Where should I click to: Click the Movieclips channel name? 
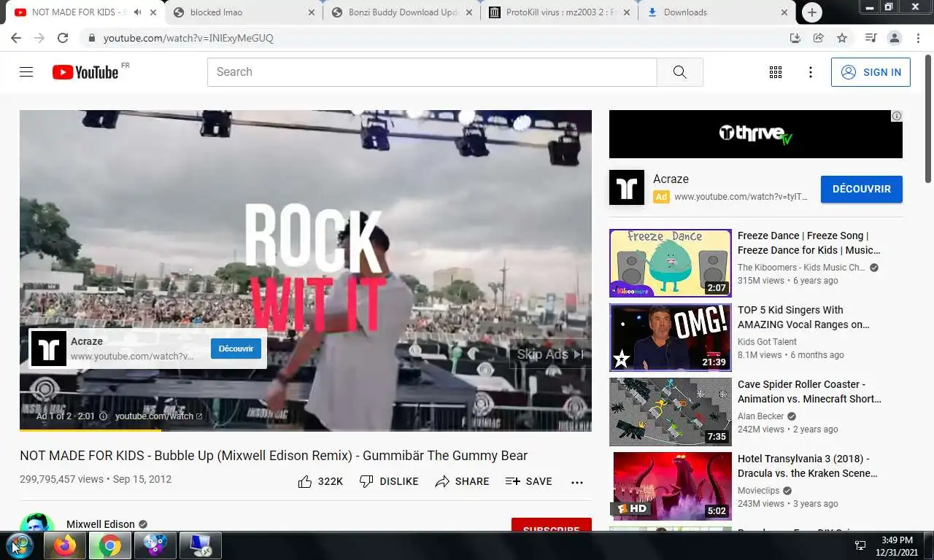(759, 491)
